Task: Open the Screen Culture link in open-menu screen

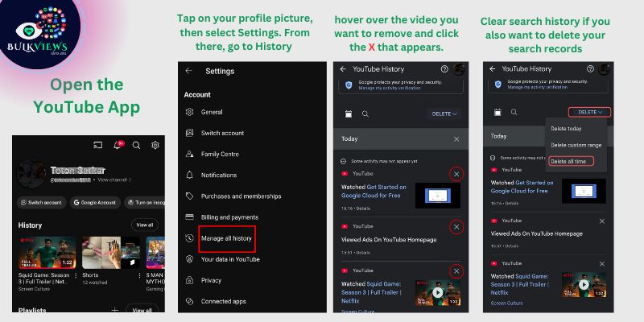Action: pyautogui.click(x=507, y=303)
